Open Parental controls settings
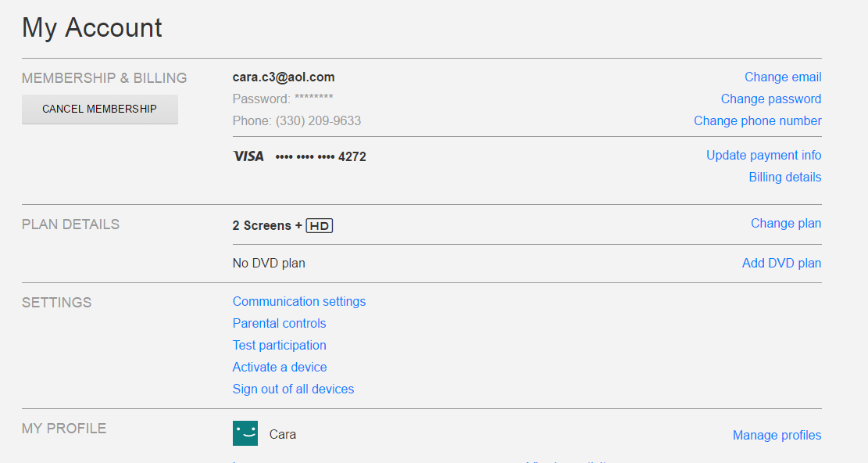This screenshot has height=463, width=868. (279, 324)
